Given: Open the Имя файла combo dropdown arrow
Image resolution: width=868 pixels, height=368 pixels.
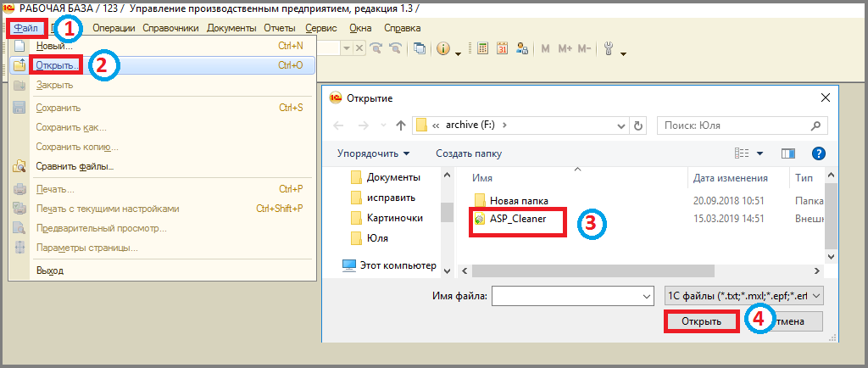Looking at the screenshot, I should (x=646, y=297).
